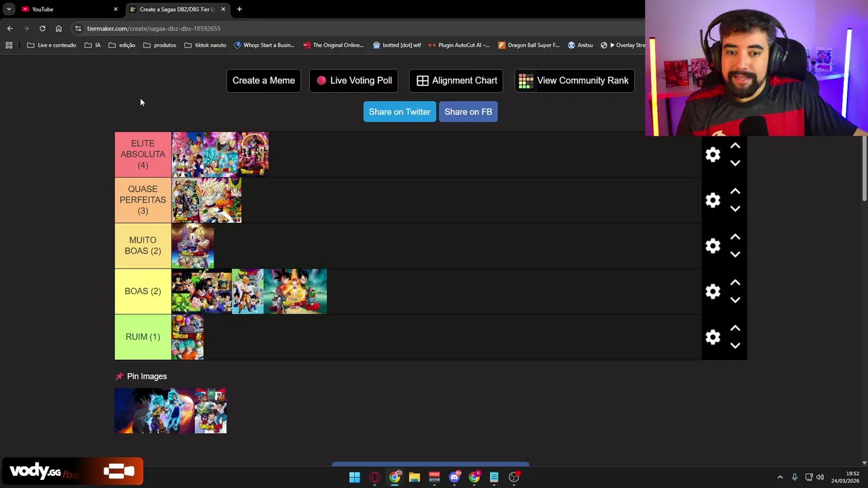Share tier list on Twitter
868x488 pixels.
tap(399, 112)
